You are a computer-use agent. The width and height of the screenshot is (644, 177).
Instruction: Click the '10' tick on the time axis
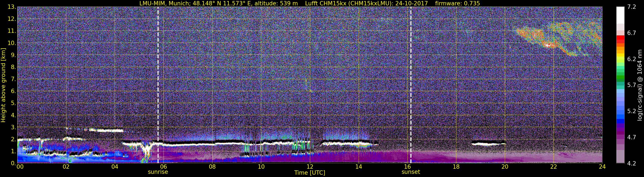click(x=261, y=167)
